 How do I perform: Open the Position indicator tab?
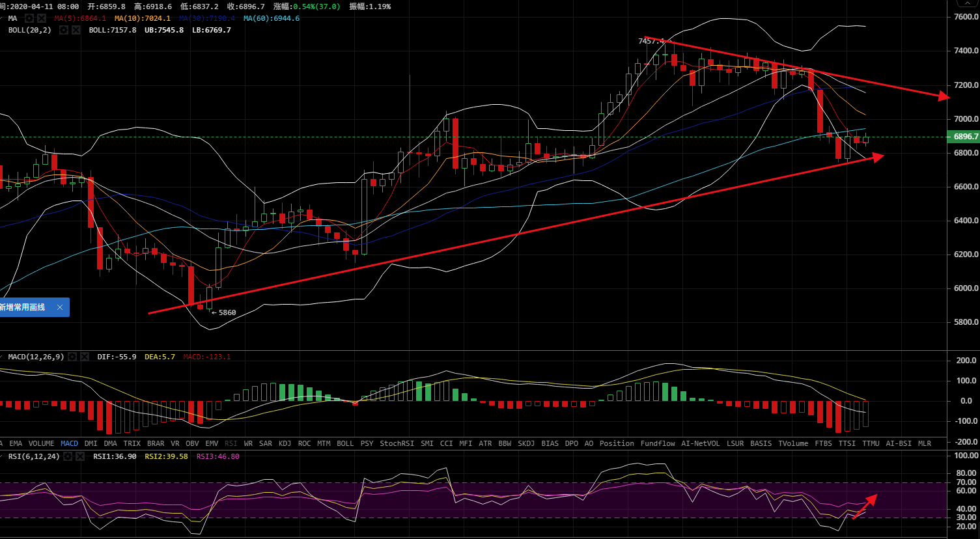point(617,443)
